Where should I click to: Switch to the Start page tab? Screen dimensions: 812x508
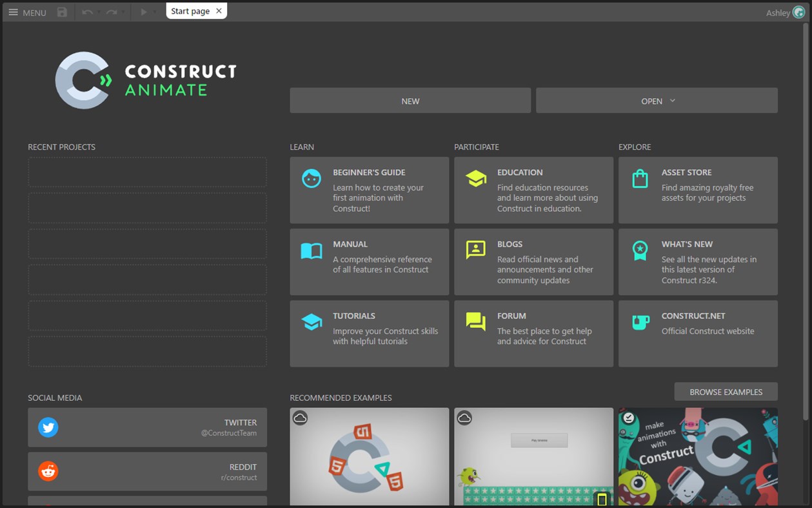click(190, 10)
